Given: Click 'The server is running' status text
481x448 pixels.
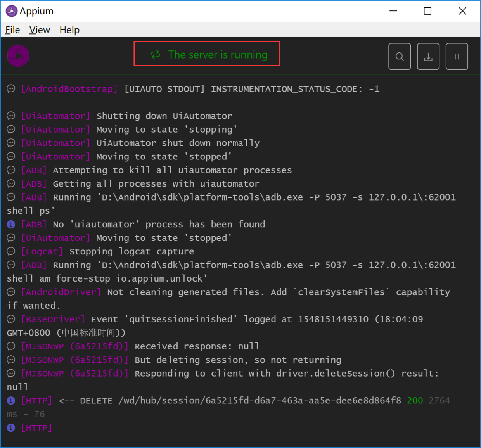Looking at the screenshot, I should [218, 55].
